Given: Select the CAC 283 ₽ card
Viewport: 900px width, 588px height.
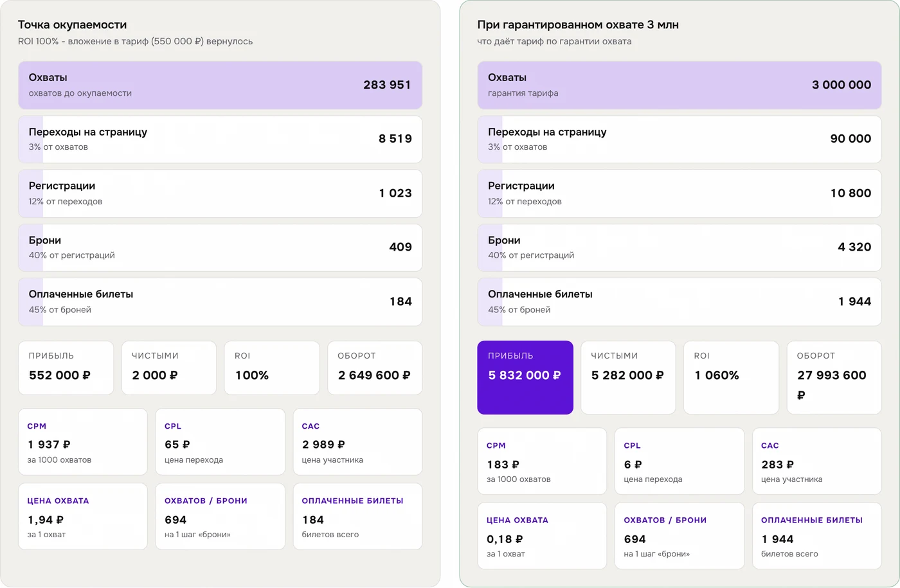Looking at the screenshot, I should tap(817, 461).
